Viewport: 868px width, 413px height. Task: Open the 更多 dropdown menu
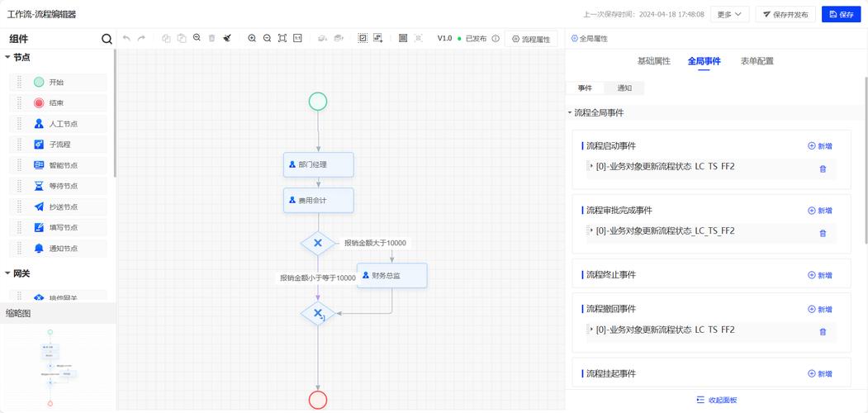click(x=729, y=14)
